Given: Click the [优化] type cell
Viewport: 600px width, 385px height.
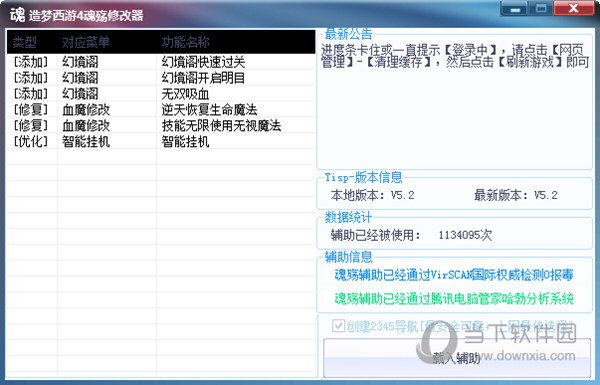Looking at the screenshot, I should (x=31, y=142).
